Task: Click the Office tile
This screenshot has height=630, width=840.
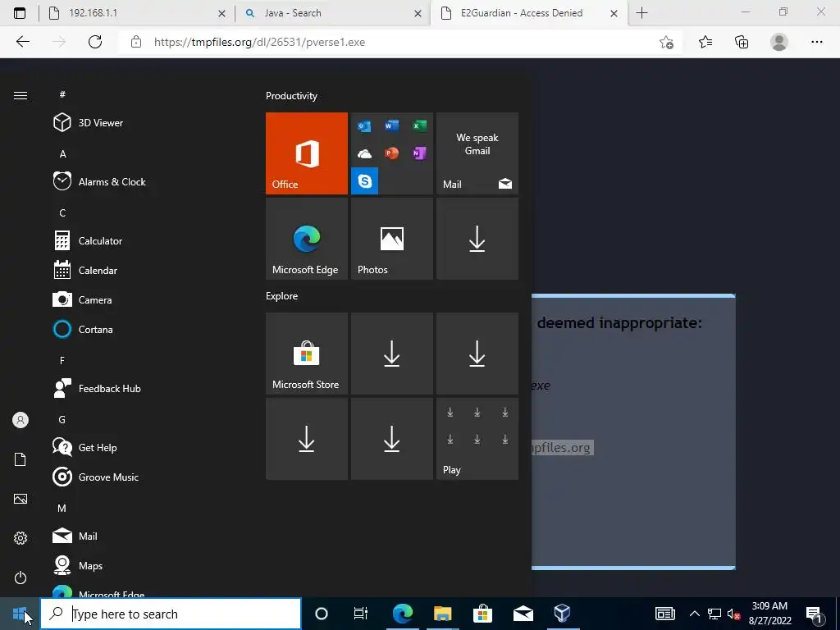Action: click(x=307, y=153)
